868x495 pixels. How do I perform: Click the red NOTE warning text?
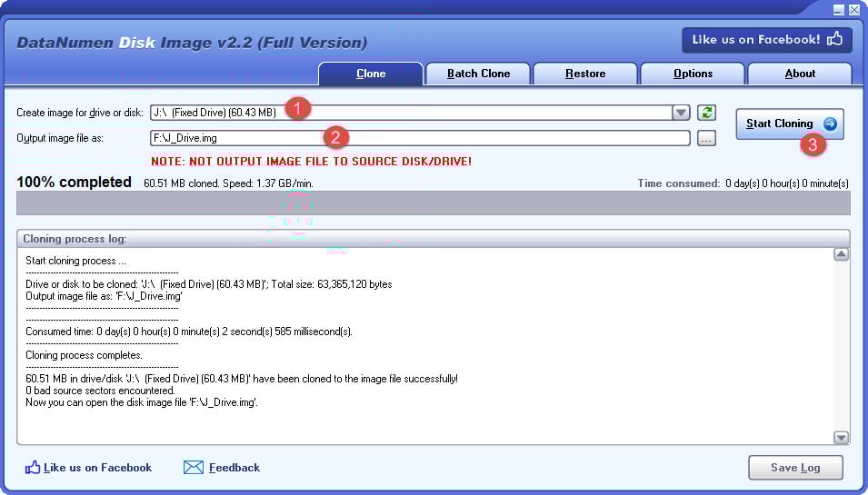coord(312,162)
